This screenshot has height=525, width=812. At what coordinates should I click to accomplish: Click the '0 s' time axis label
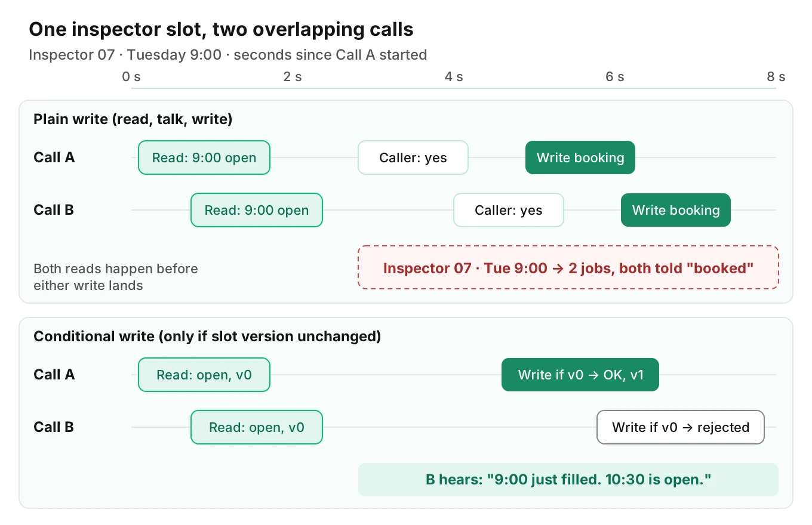131,76
